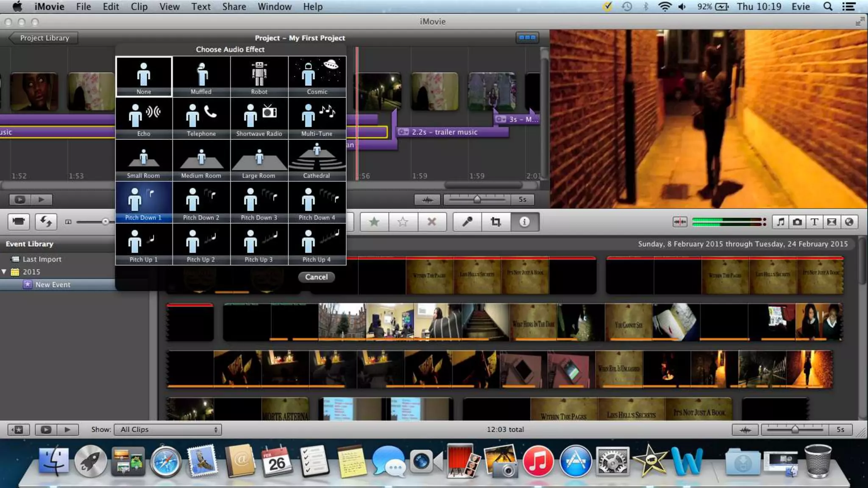Pick the Pitch Down 4 effect

point(317,202)
